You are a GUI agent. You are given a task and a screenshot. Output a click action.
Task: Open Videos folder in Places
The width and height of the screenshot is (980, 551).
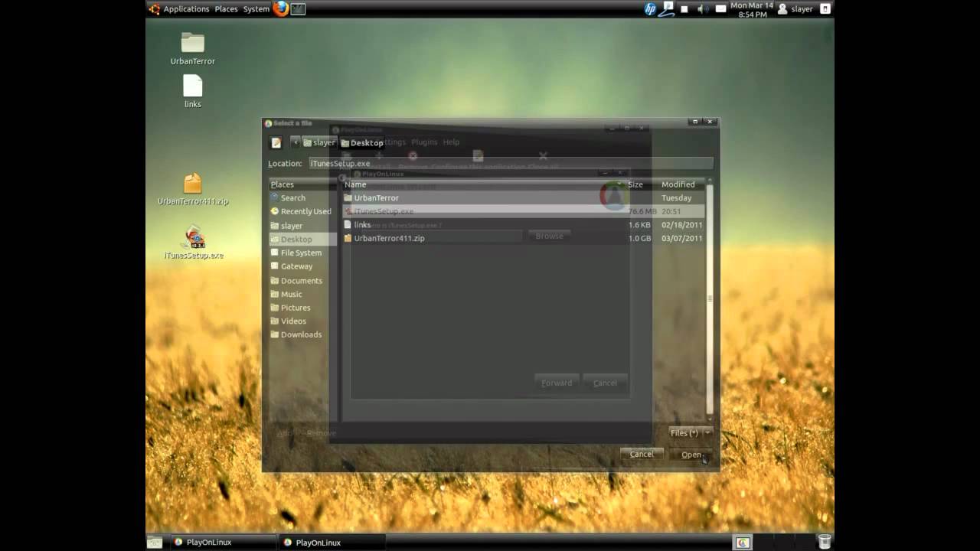302,321
